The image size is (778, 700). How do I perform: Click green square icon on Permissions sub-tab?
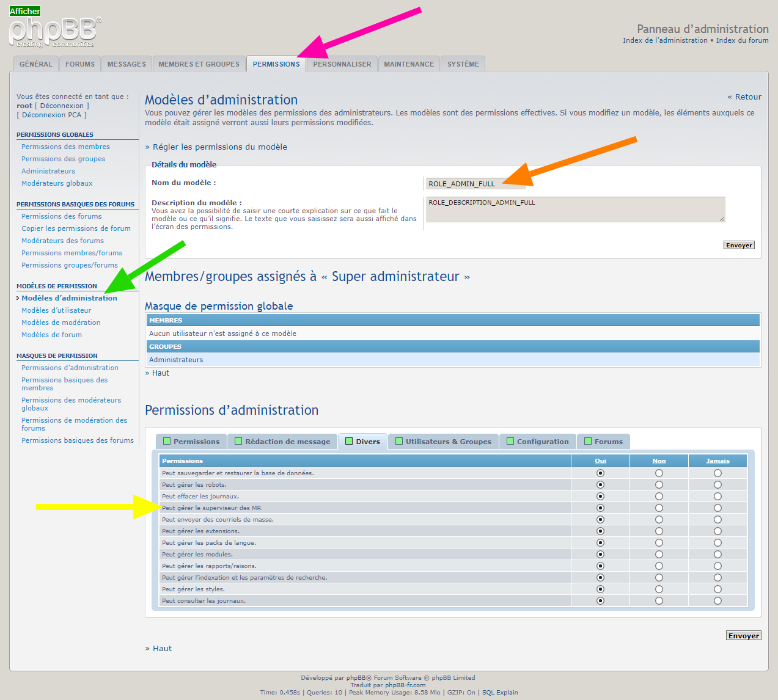pos(167,441)
